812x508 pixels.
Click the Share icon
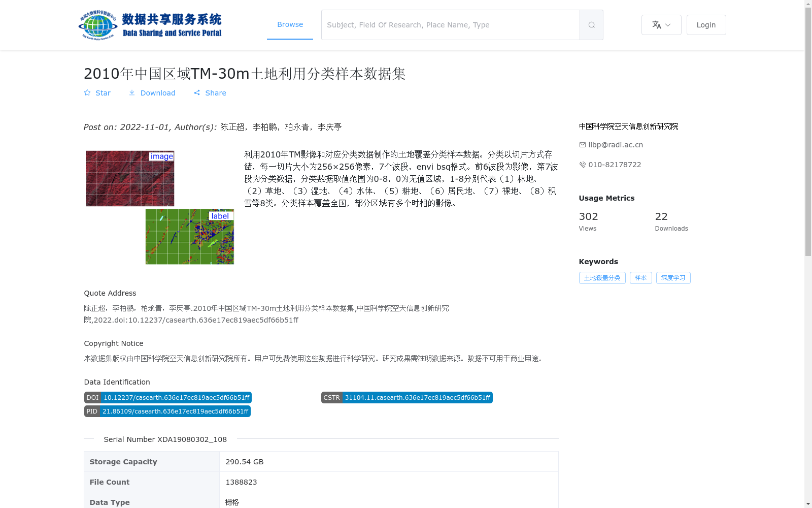tap(197, 92)
